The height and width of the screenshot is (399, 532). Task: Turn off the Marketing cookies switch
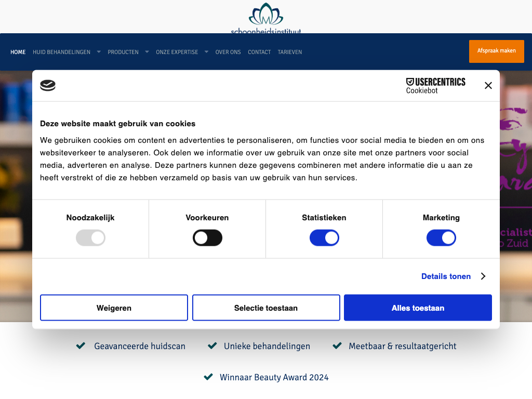(x=441, y=238)
